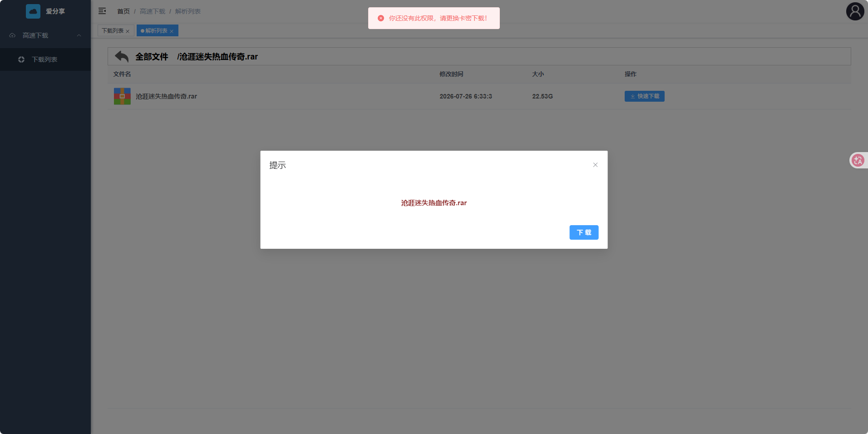Close the 下载列表 tab
Viewport: 868px width, 434px height.
(128, 31)
